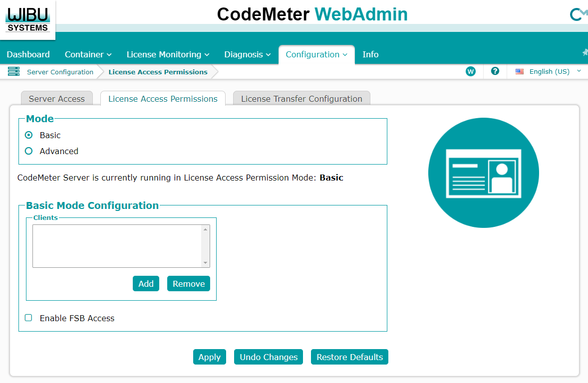Screen dimensions: 588x383
Task: Click the large license card illustration
Action: pos(483,173)
